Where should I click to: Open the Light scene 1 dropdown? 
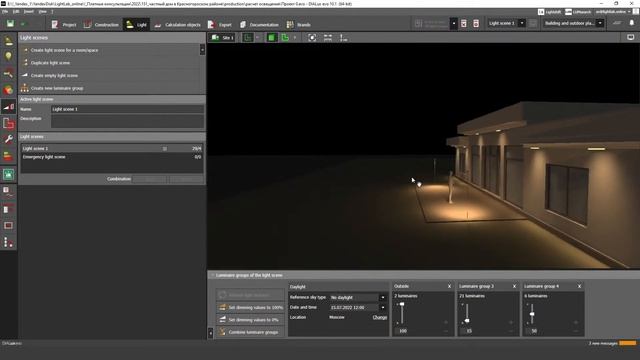(x=522, y=23)
